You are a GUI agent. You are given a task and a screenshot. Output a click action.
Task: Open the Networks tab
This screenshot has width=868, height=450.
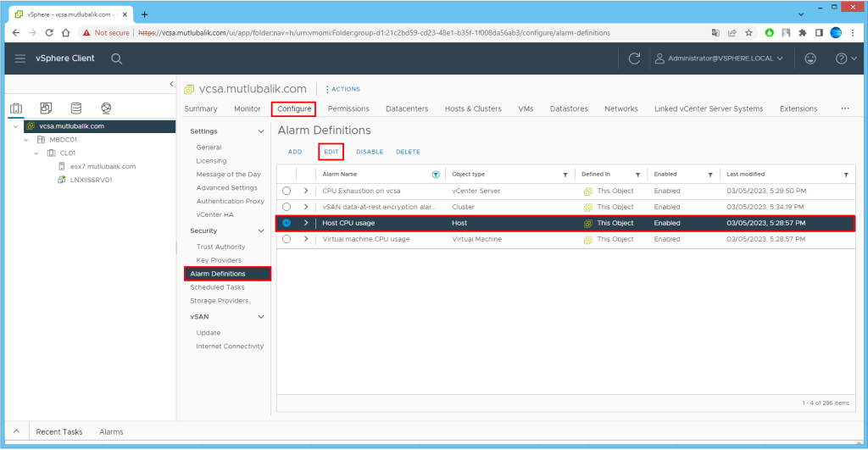(621, 109)
